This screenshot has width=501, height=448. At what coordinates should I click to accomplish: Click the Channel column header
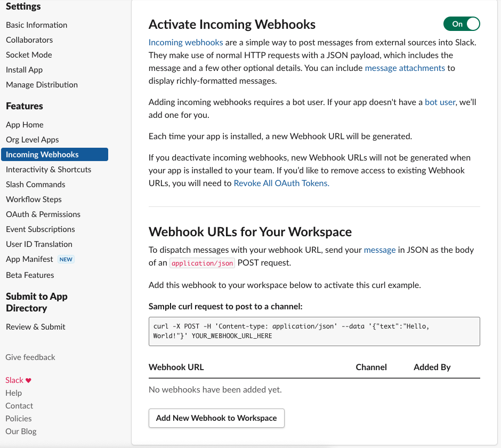pos(371,367)
